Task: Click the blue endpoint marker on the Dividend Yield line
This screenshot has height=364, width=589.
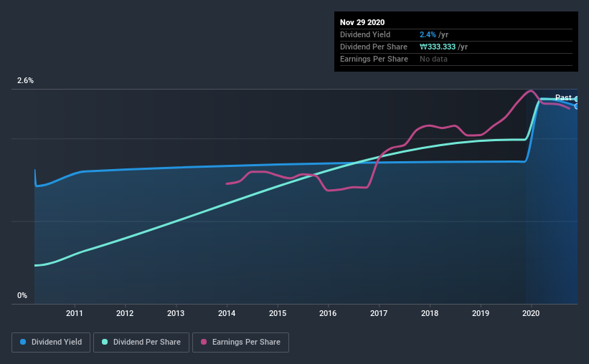Action: coord(576,107)
